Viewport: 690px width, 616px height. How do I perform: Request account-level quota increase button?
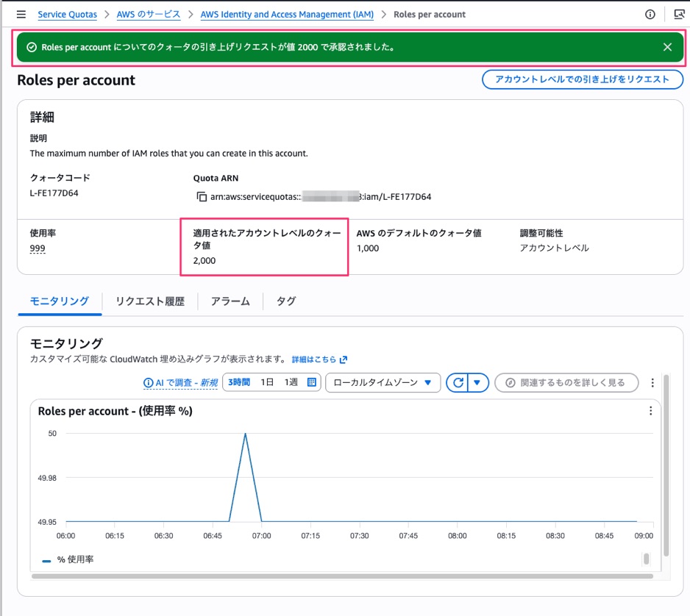582,79
